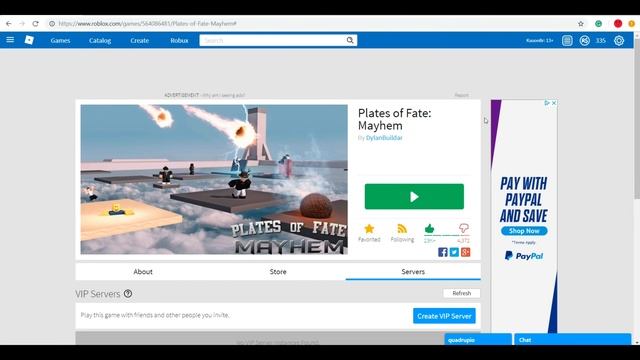Screen dimensions: 640x360
Task: Click the browser back arrow
Action: click(x=9, y=24)
